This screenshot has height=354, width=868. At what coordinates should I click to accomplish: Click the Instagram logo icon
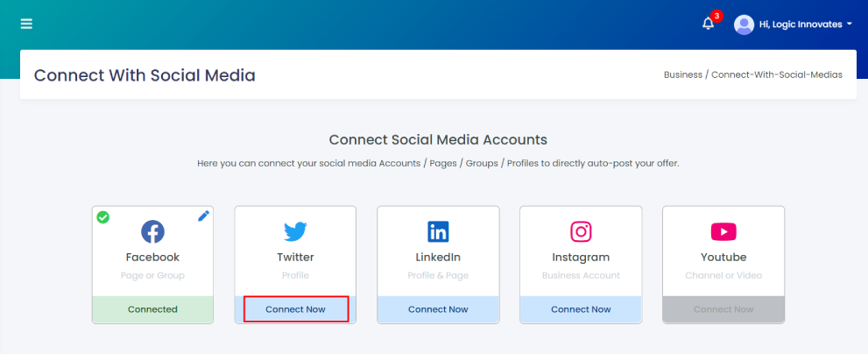(581, 231)
